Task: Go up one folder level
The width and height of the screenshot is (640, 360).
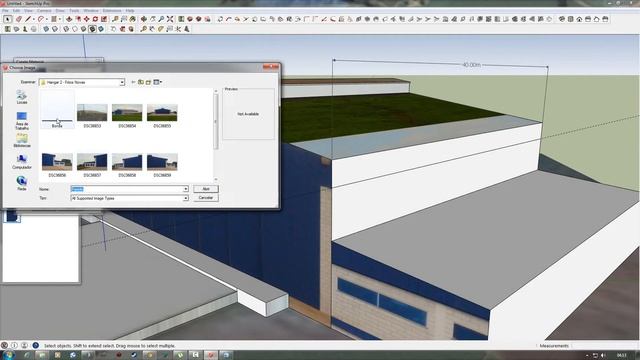Action: point(141,82)
